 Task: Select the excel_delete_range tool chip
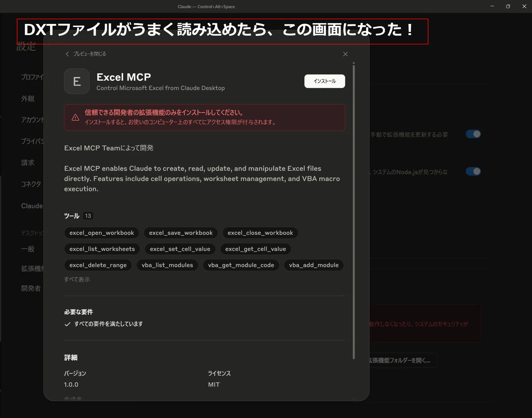(x=98, y=265)
